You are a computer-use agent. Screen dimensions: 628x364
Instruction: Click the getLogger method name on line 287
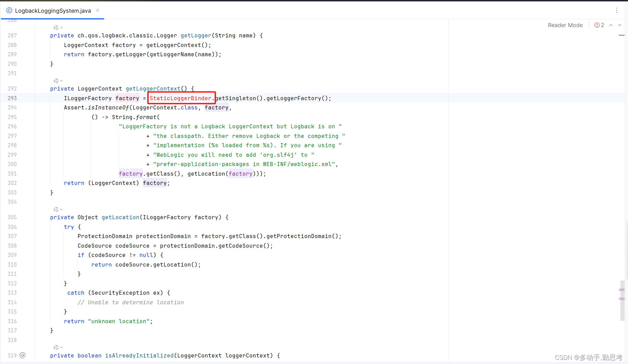[196, 35]
